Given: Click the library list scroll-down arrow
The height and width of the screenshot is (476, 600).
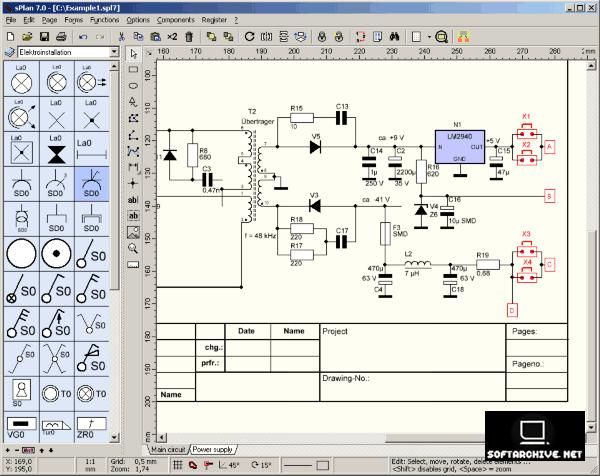Looking at the screenshot, I should tap(114, 437).
